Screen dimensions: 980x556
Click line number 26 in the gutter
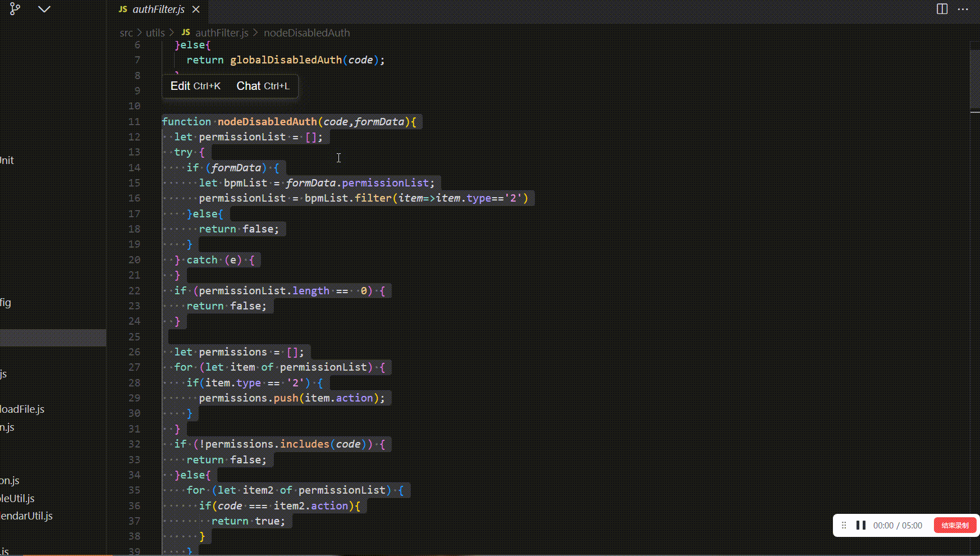(134, 352)
